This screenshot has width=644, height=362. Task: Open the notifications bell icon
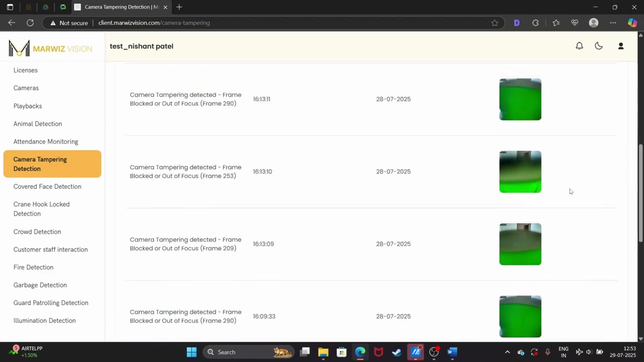tap(579, 46)
